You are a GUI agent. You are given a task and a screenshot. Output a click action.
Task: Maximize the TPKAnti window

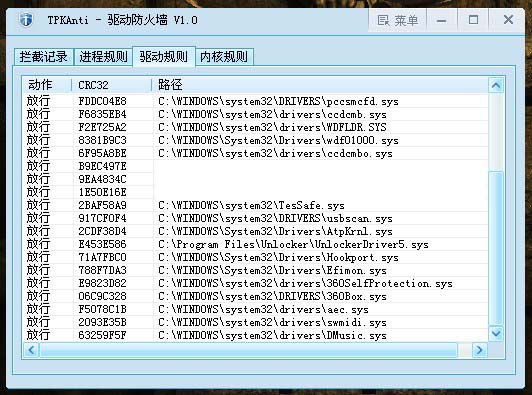tap(473, 20)
